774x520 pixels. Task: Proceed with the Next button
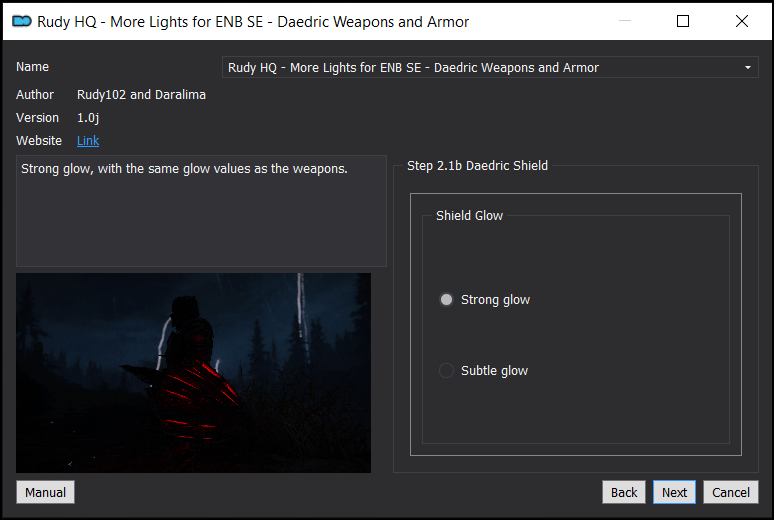point(674,492)
